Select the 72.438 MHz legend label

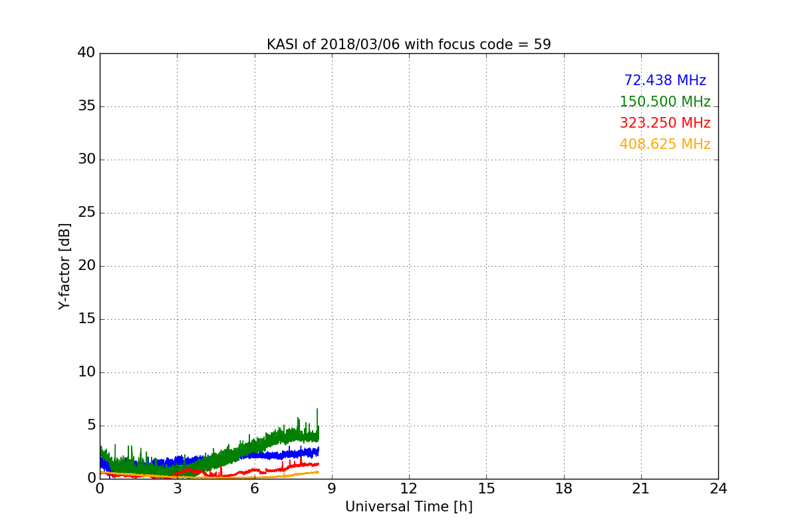point(665,80)
